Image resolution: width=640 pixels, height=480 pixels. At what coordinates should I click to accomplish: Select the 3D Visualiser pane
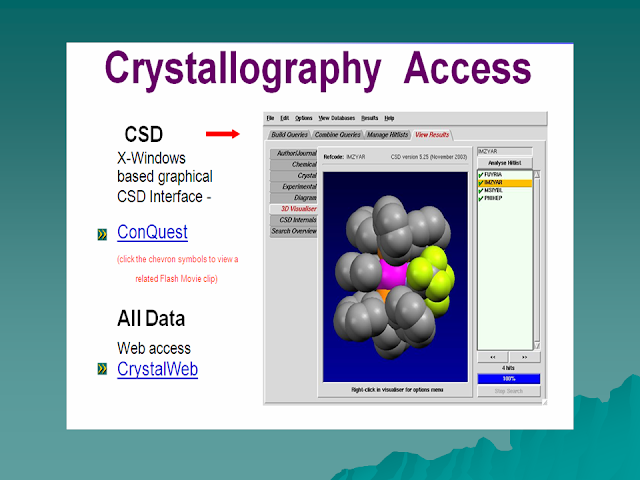(294, 209)
